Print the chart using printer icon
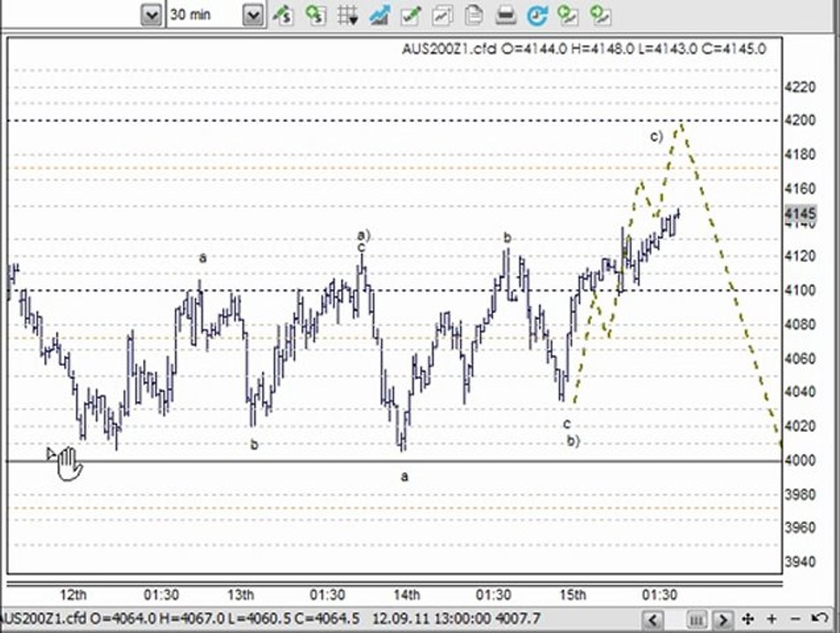This screenshot has width=840, height=633. pyautogui.click(x=505, y=15)
